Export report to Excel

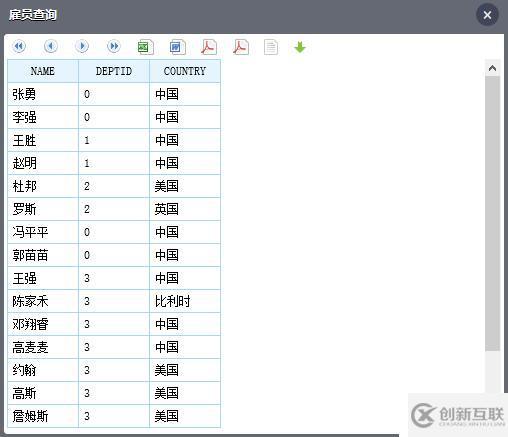pyautogui.click(x=145, y=47)
